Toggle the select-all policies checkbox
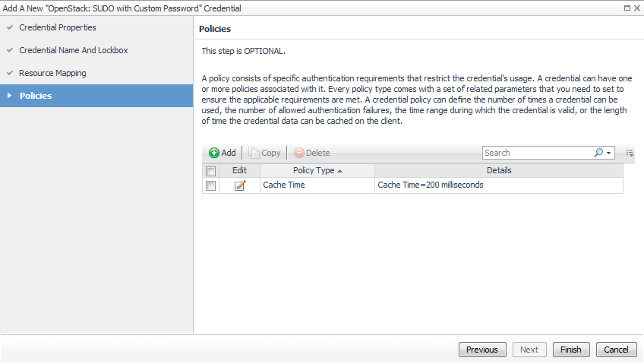Screen dimensions: 644x364 click(x=211, y=171)
